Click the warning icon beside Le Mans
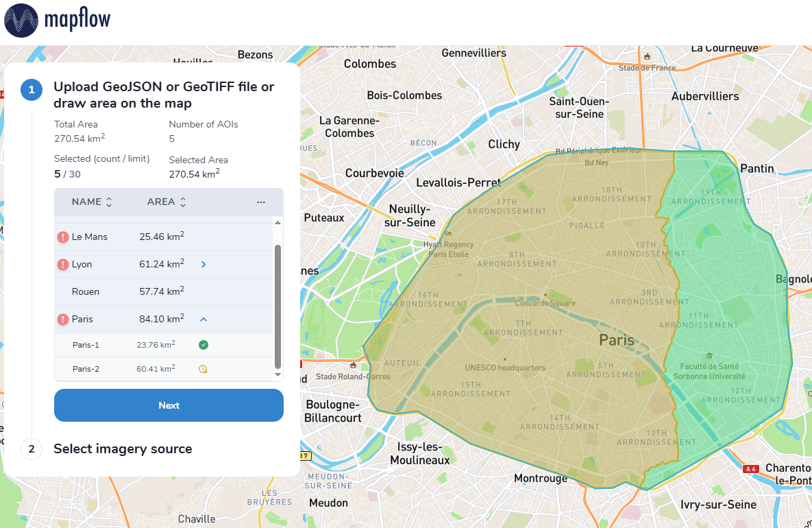812x528 pixels. click(63, 237)
